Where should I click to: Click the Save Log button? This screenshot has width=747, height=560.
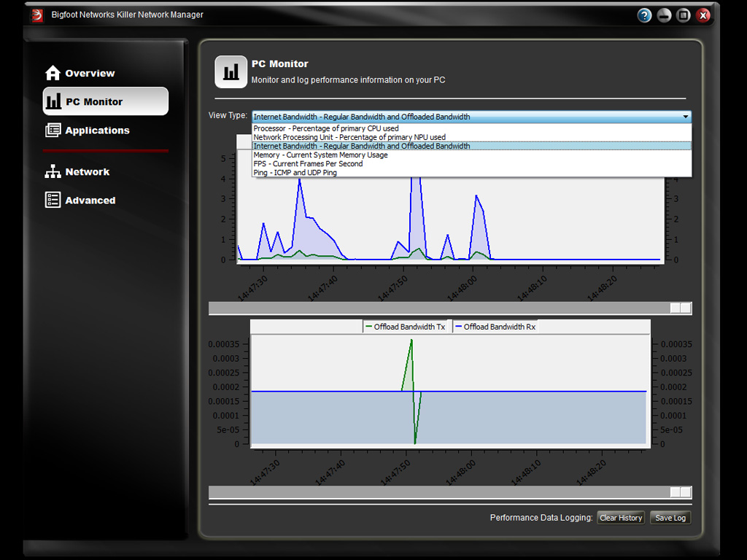click(670, 518)
